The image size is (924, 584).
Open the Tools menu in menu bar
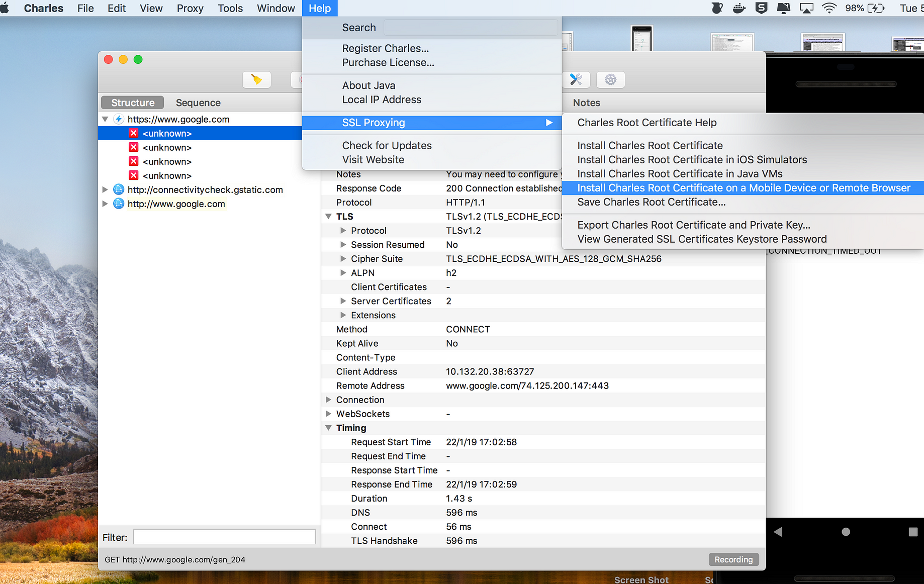click(x=230, y=8)
